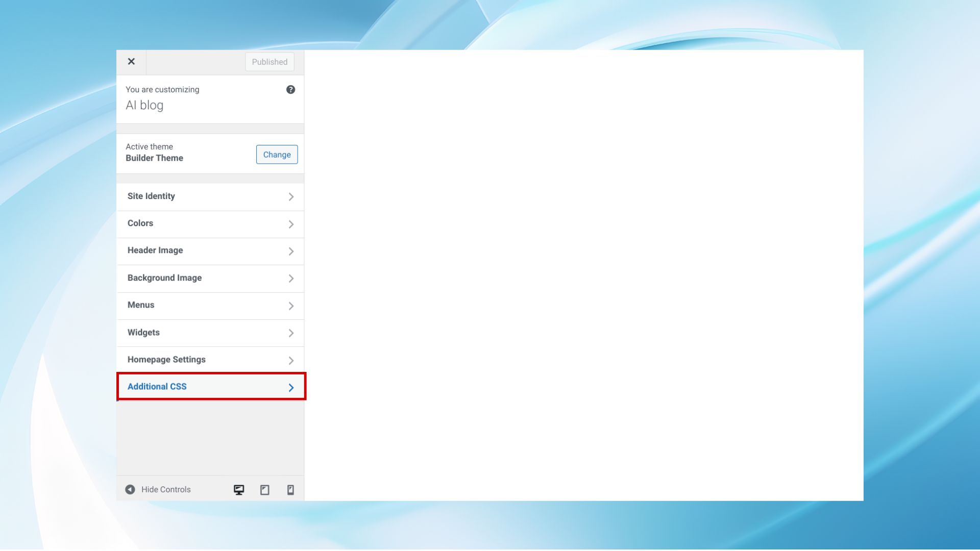The width and height of the screenshot is (980, 551).
Task: Click the help question mark icon
Action: (290, 90)
